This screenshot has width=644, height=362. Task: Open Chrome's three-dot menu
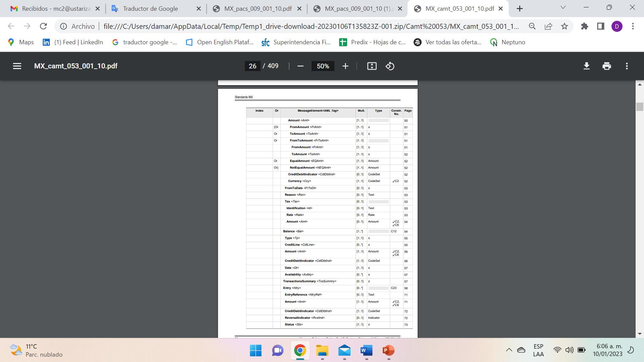click(633, 26)
